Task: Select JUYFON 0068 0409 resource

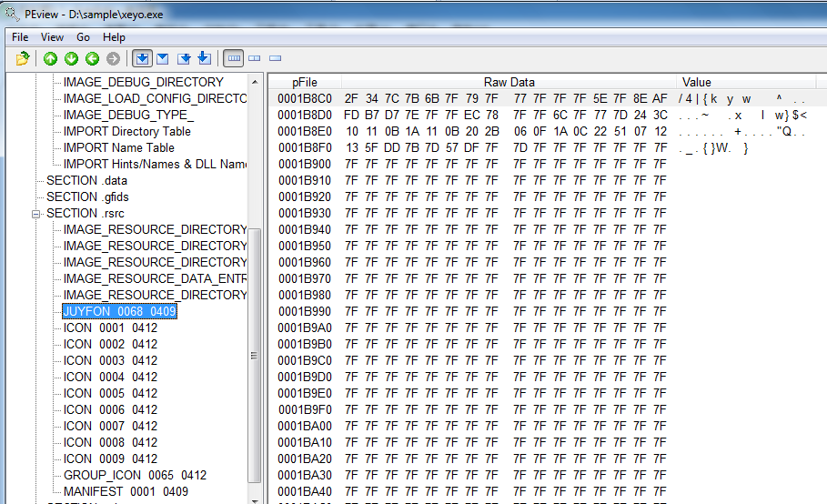Action: click(x=120, y=311)
